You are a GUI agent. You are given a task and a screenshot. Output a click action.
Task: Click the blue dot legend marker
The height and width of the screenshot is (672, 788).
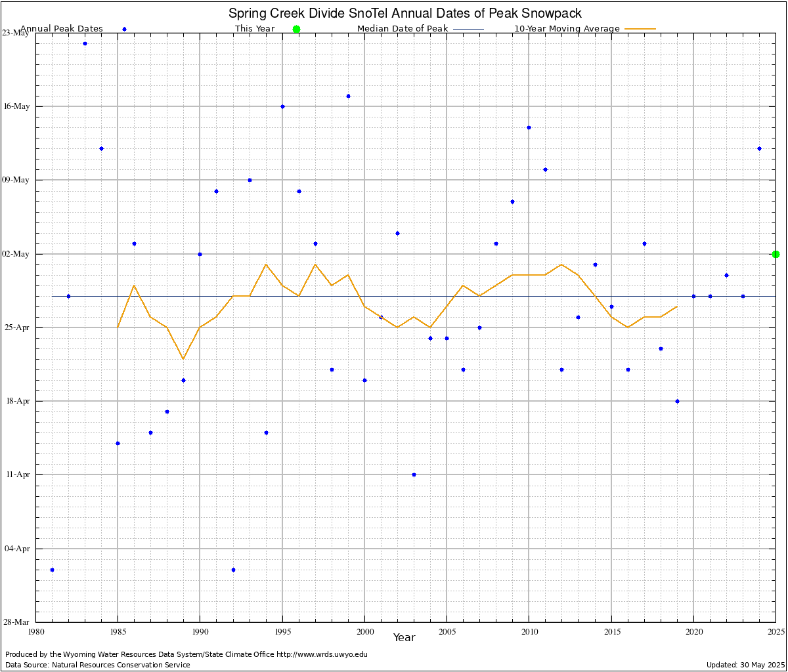[124, 29]
